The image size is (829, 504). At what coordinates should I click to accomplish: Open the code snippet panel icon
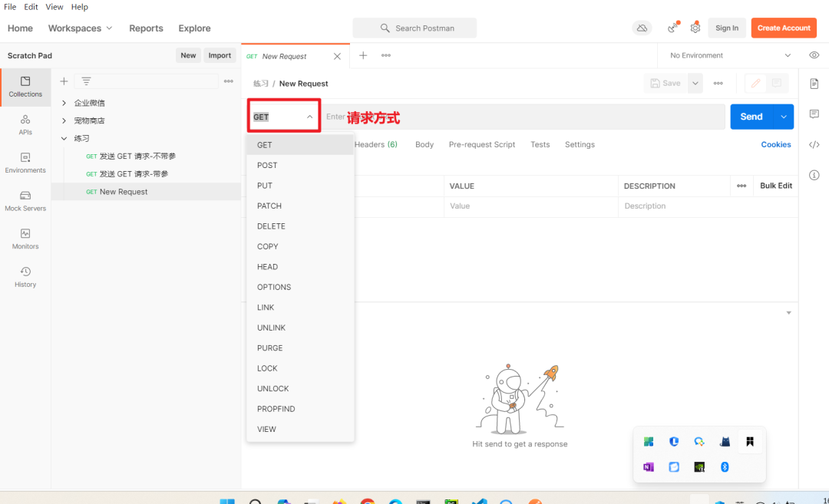pyautogui.click(x=814, y=144)
